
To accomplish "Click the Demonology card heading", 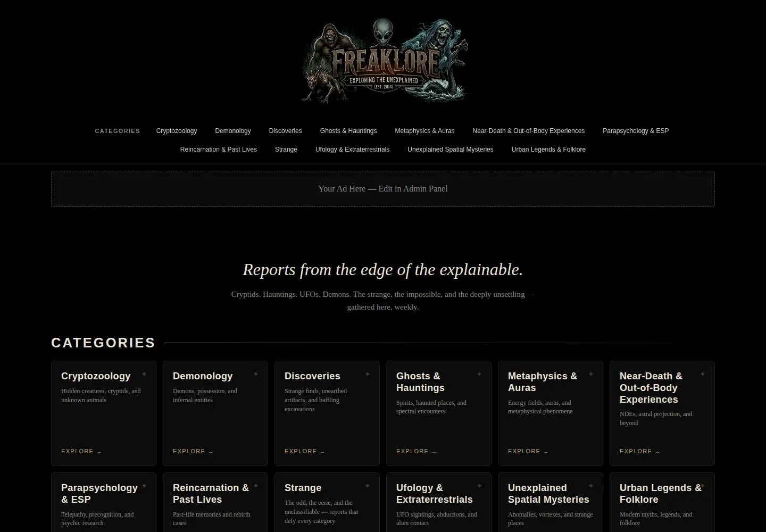I will (x=203, y=376).
